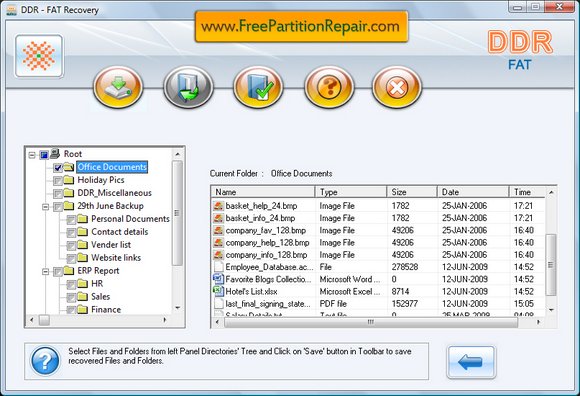The image size is (580, 396).
Task: Select the Hotel's List.xlsx row name
Action: tap(252, 291)
